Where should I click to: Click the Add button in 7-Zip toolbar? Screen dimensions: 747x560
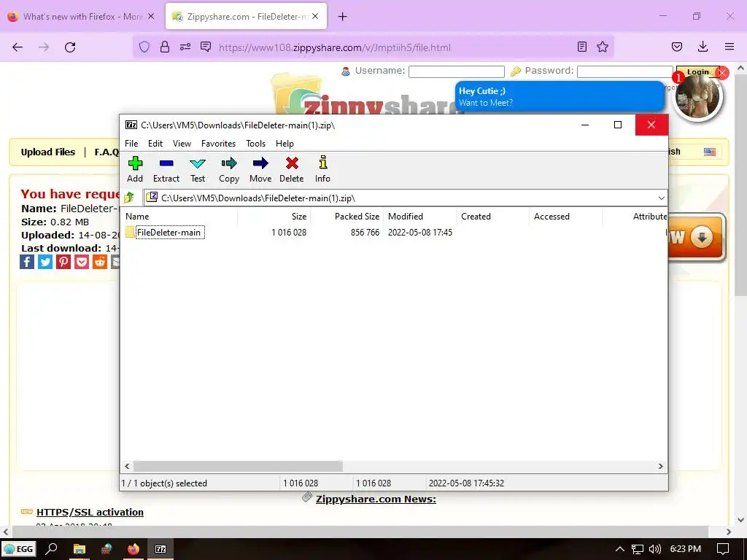pyautogui.click(x=135, y=169)
